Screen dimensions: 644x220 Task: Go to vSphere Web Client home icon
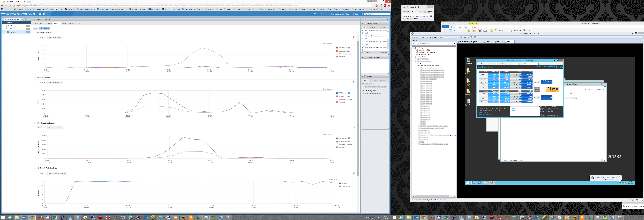tap(40, 14)
